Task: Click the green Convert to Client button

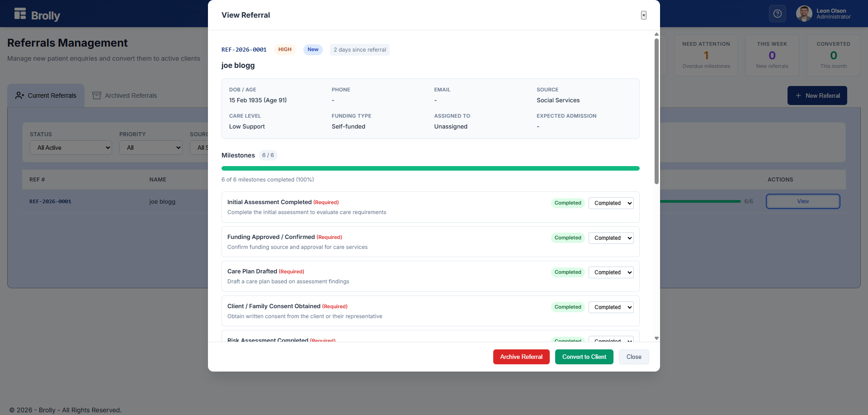Action: [584, 357]
